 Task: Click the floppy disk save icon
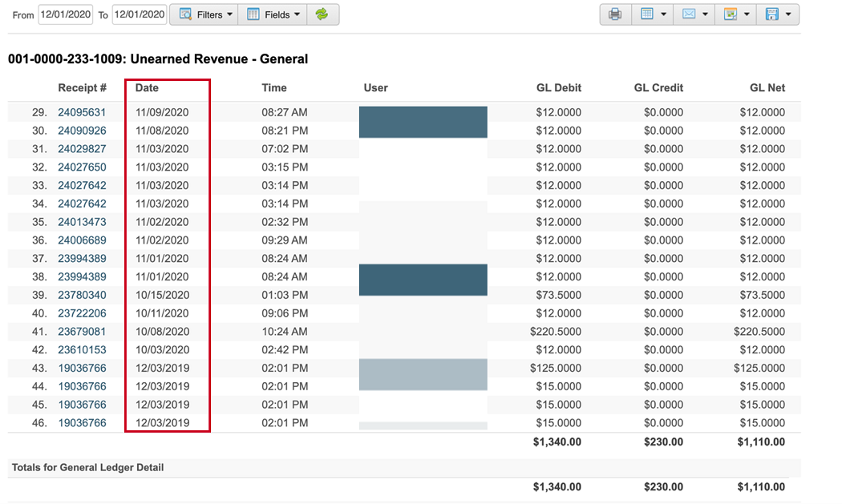pyautogui.click(x=772, y=14)
